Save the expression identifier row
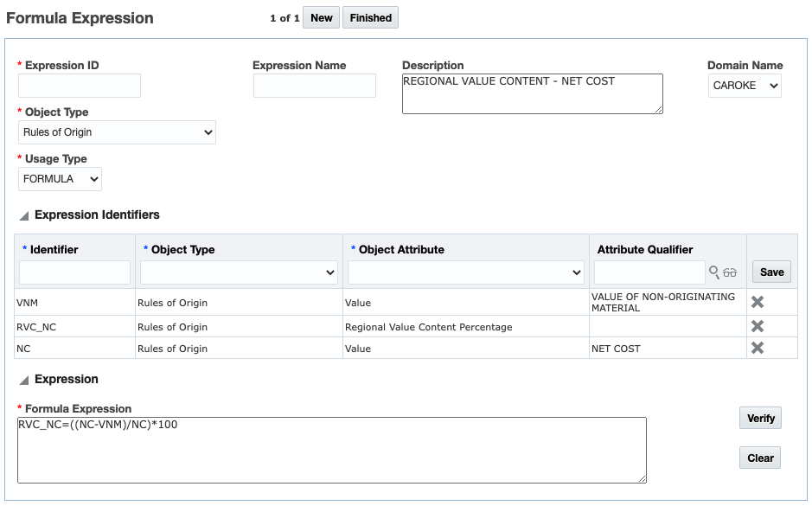The width and height of the screenshot is (812, 506). (771, 272)
